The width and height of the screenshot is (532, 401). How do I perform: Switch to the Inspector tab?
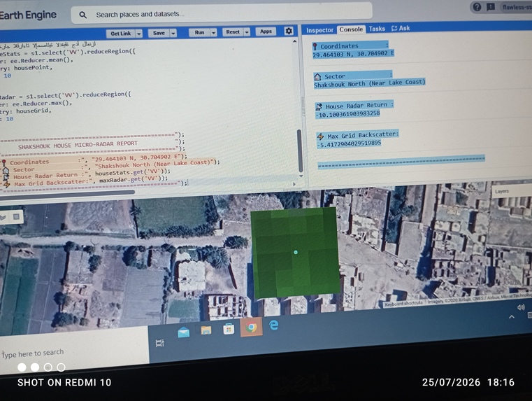pos(319,30)
